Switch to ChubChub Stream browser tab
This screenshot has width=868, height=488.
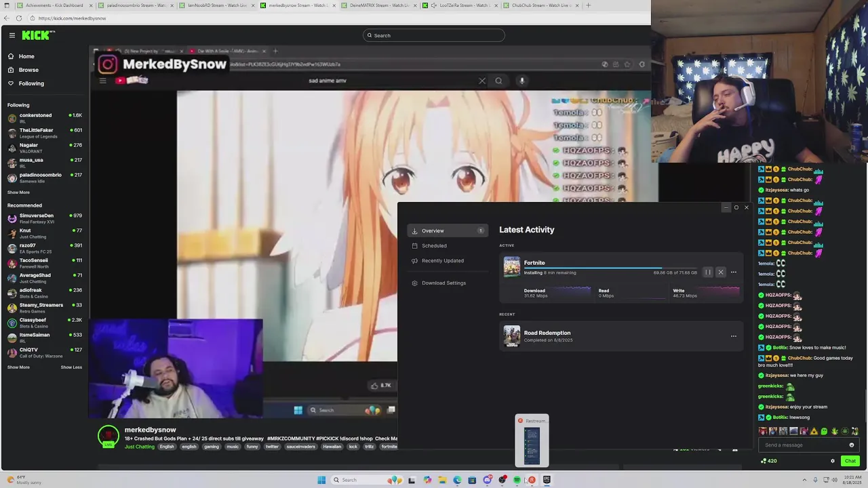[x=541, y=5]
